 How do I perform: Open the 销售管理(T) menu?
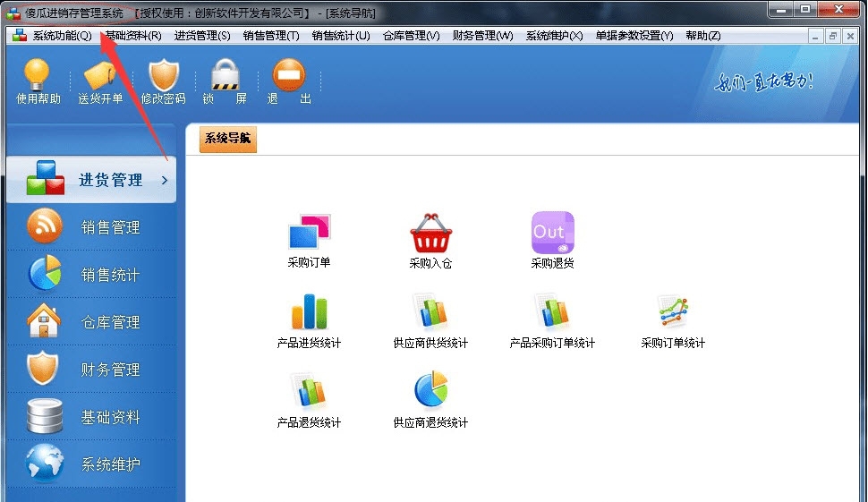click(271, 36)
